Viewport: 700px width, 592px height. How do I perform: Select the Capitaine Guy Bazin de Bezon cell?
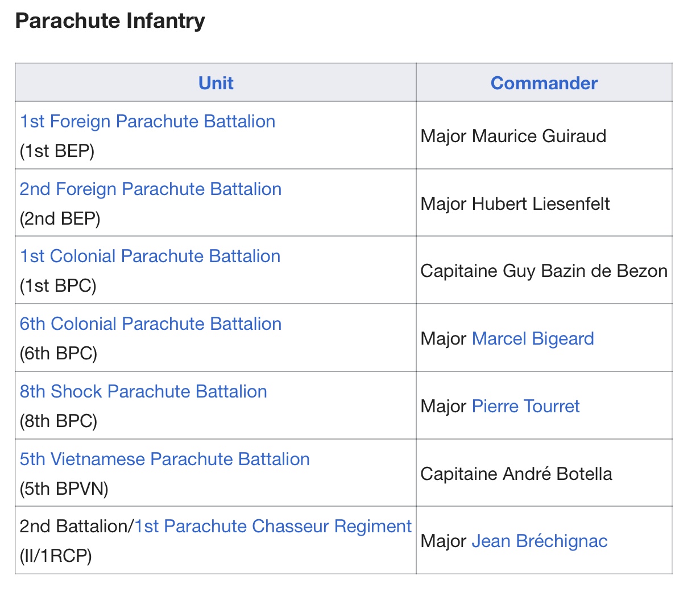[544, 271]
